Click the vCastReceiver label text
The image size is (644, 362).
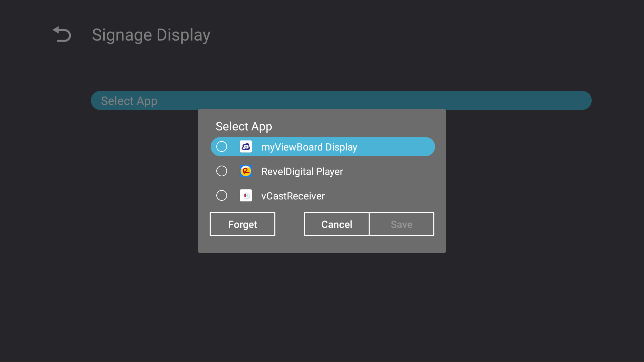tap(293, 196)
